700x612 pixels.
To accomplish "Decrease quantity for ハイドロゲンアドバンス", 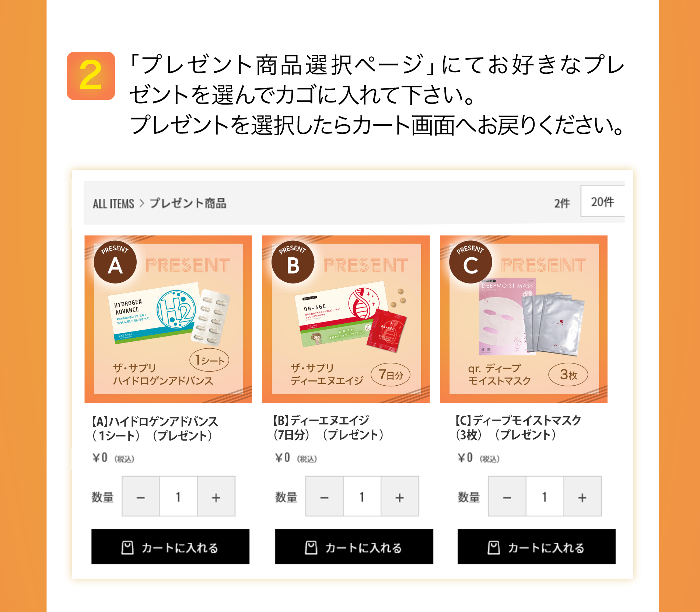I will point(141,496).
